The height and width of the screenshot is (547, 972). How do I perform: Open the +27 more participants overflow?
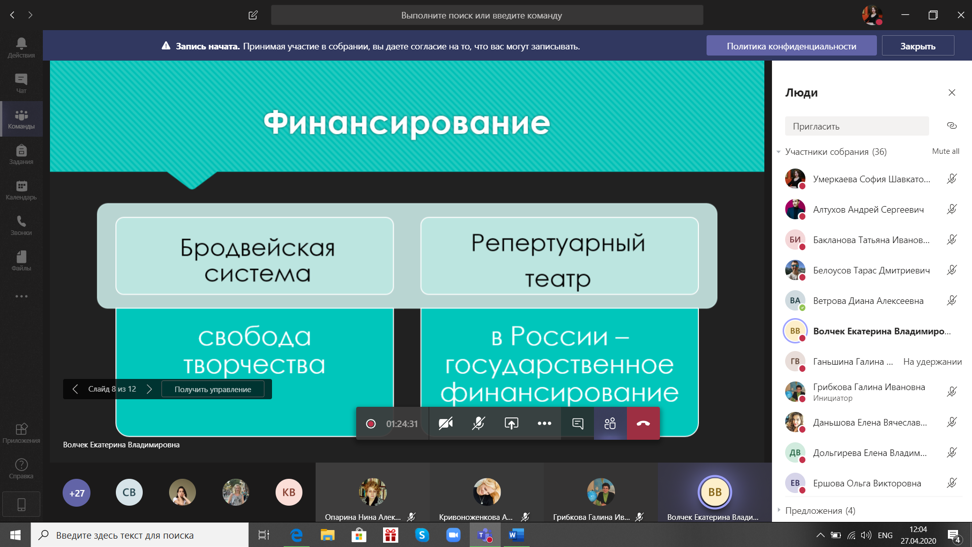(x=77, y=492)
